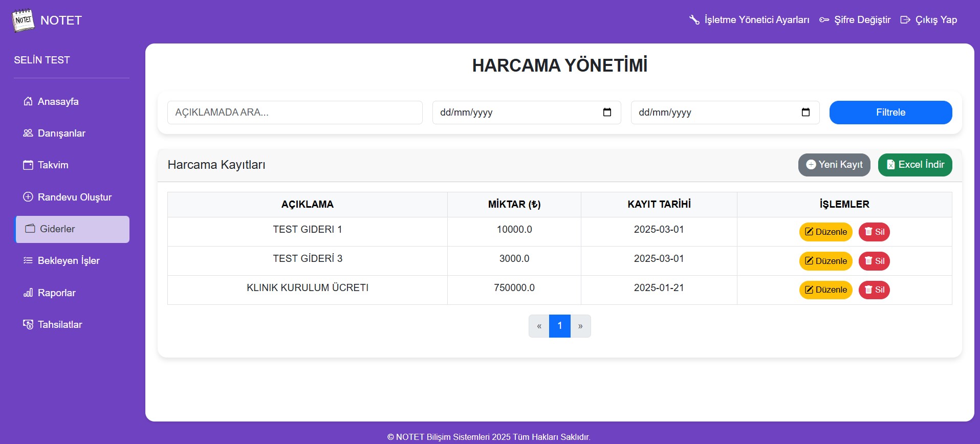The image size is (980, 444).
Task: Click the bar chart icon next to Raporlar
Action: 28,293
